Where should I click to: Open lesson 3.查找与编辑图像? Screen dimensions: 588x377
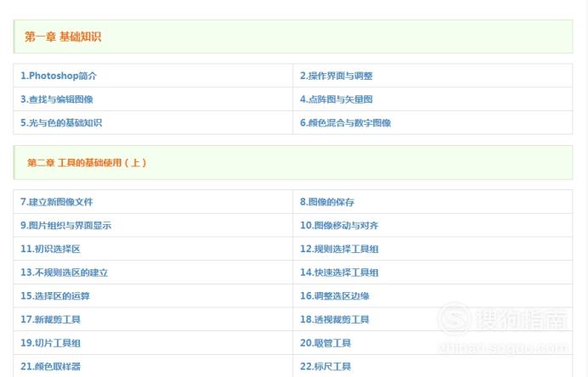(57, 99)
